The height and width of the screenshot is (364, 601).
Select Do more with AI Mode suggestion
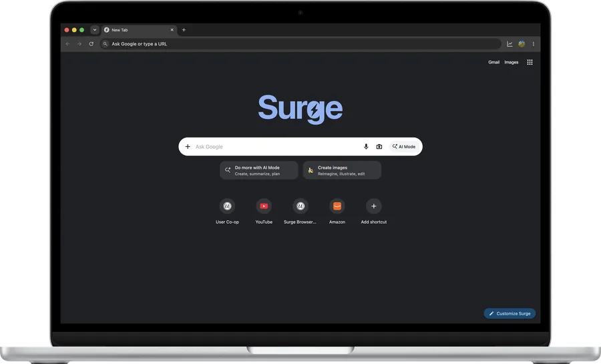pos(258,170)
